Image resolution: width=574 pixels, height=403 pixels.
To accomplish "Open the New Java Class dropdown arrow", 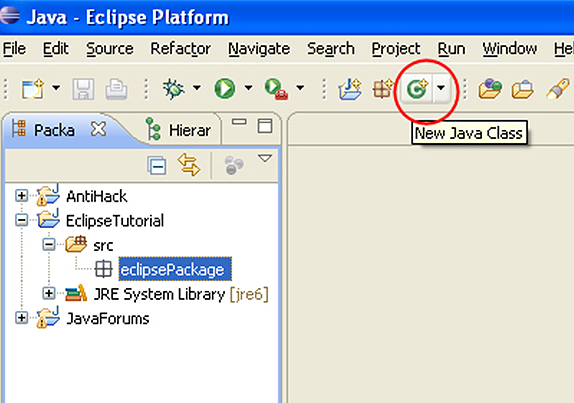I will 441,88.
